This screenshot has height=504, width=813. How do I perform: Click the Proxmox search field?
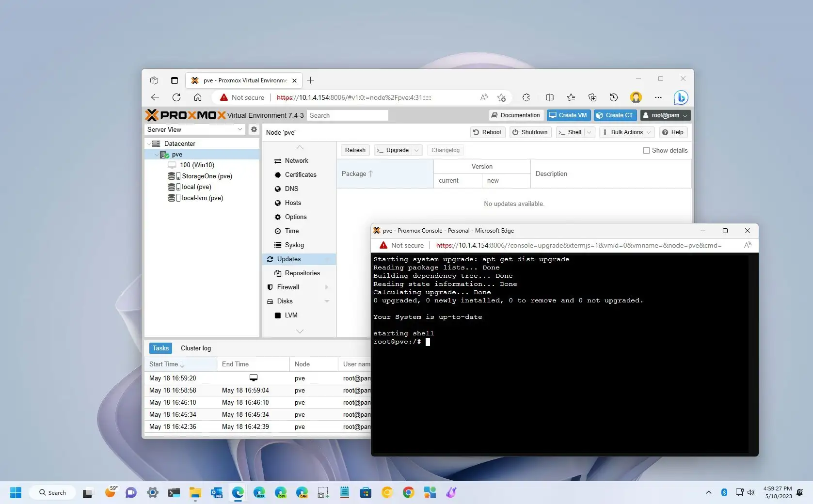click(x=347, y=115)
